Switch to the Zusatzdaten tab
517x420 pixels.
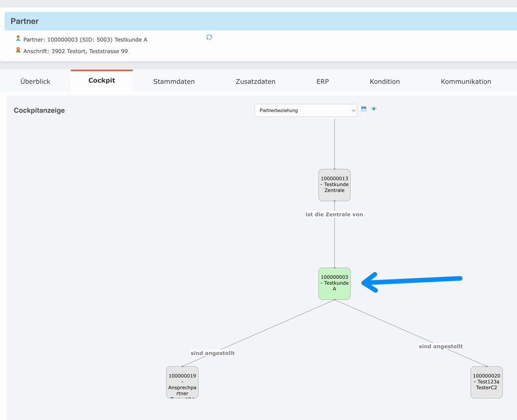pos(255,81)
